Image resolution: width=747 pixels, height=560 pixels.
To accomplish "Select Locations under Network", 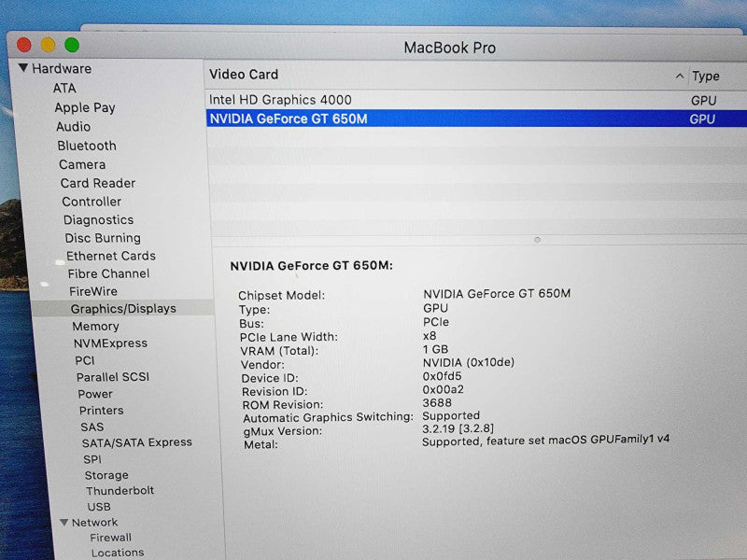I will [x=118, y=553].
